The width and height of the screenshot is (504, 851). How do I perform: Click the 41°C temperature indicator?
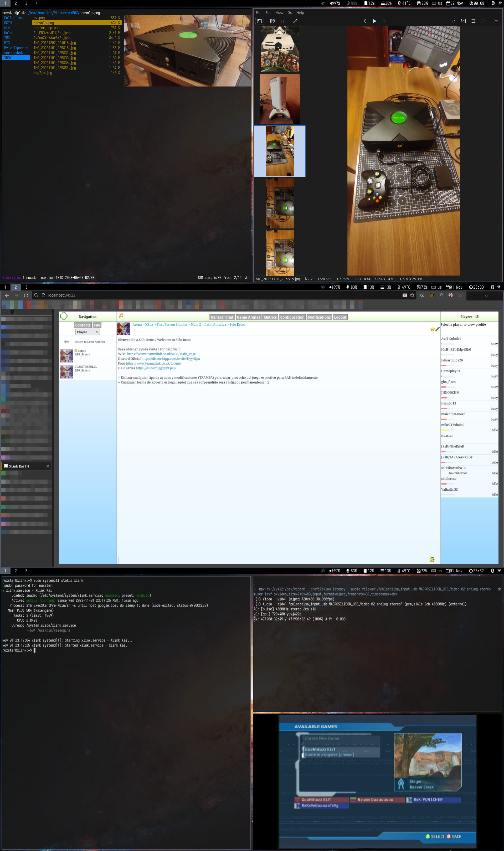(404, 3)
